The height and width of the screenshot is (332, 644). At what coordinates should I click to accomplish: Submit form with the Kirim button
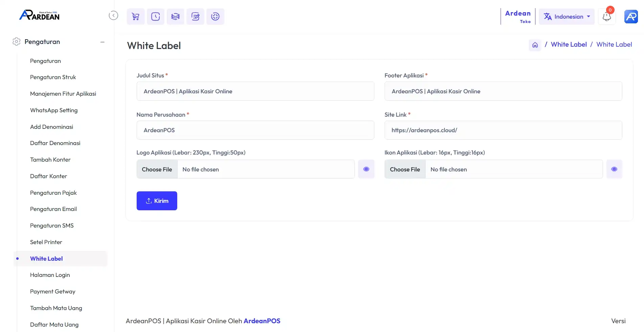point(157,201)
